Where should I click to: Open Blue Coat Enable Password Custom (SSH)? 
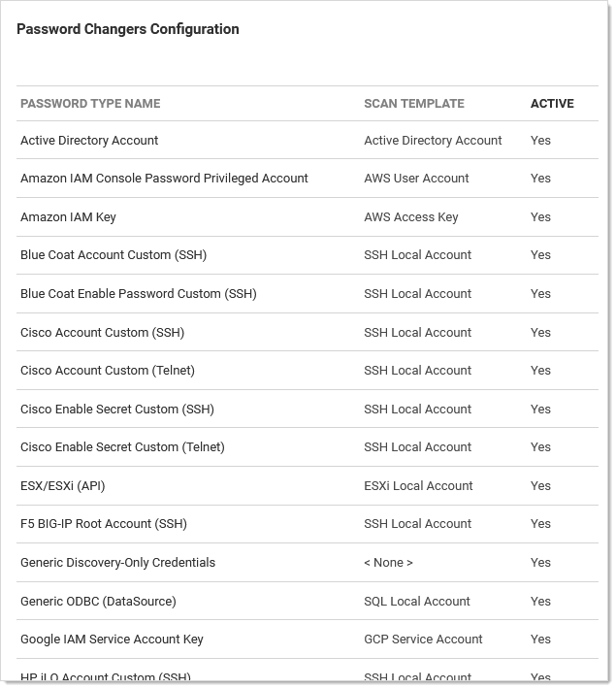(139, 294)
